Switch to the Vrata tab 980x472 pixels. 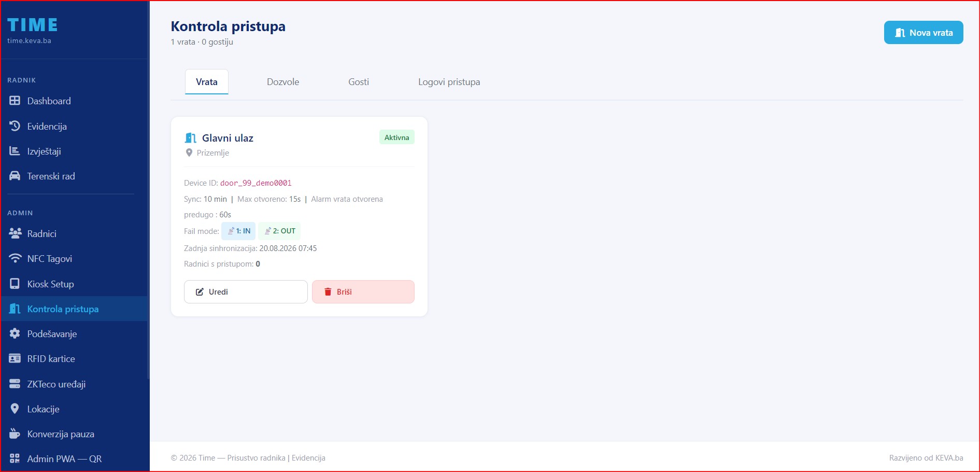[207, 82]
